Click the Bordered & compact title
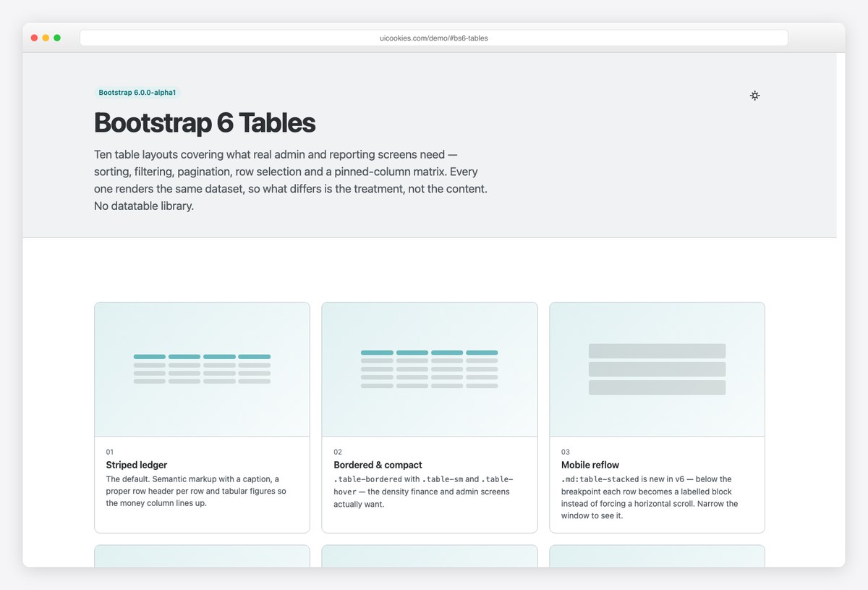Image resolution: width=868 pixels, height=590 pixels. 378,465
